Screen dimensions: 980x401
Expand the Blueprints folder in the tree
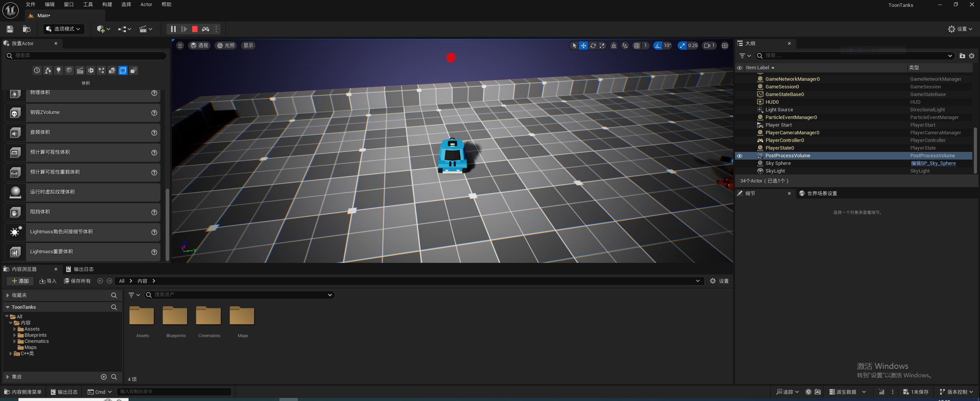pos(15,335)
